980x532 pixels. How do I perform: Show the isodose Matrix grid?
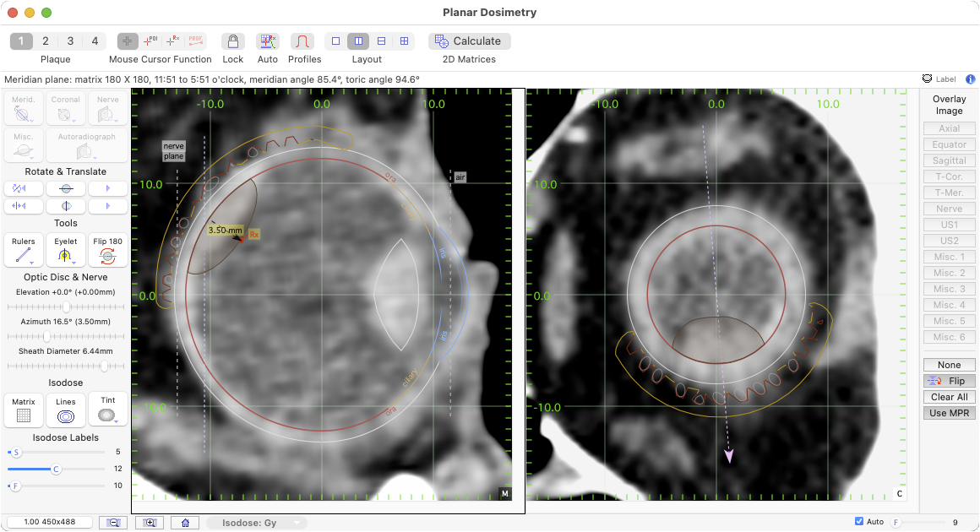pyautogui.click(x=24, y=409)
